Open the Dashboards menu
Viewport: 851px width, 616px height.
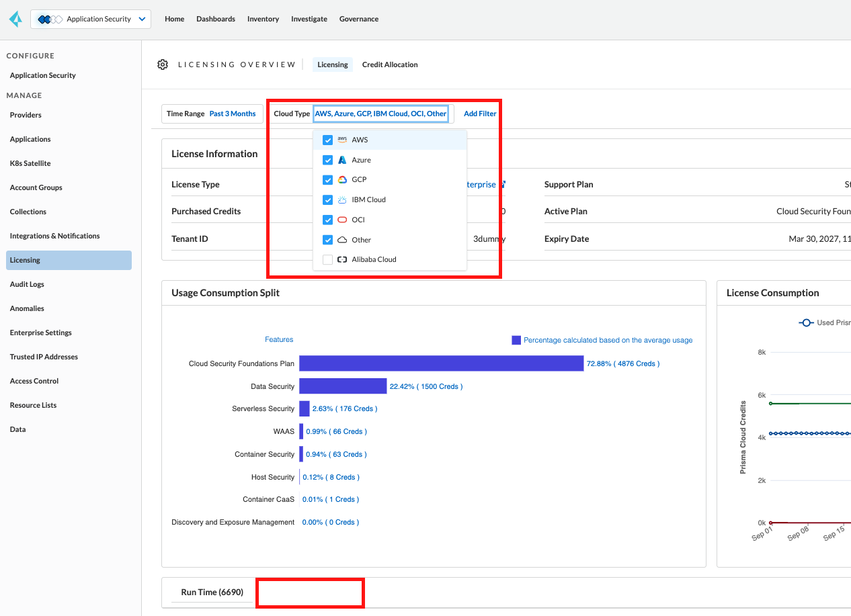coord(216,19)
